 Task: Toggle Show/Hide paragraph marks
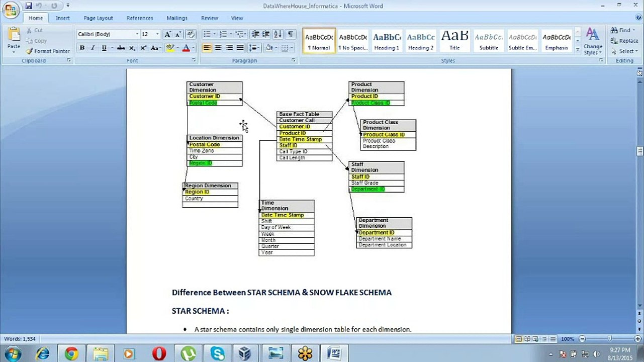(291, 34)
